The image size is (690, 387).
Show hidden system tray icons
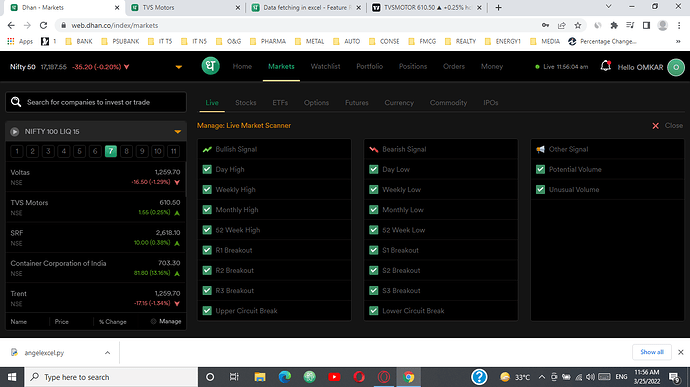(542, 377)
